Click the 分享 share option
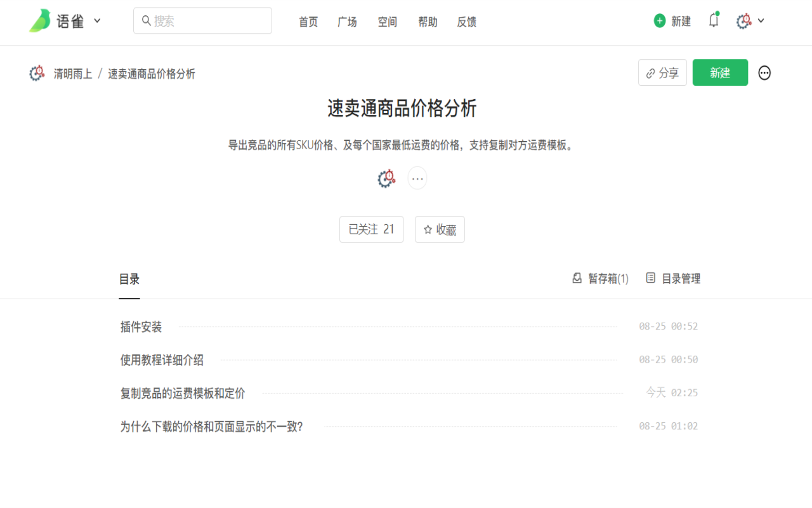812x508 pixels. [x=662, y=72]
